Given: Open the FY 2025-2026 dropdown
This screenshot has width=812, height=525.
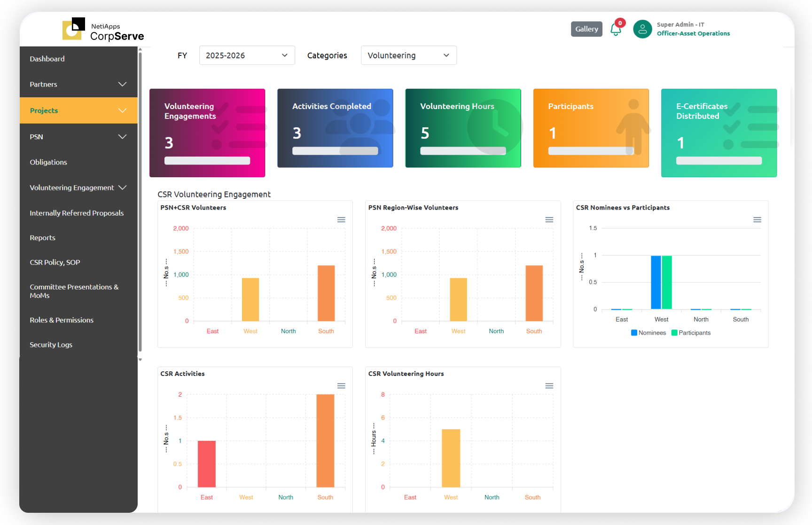Looking at the screenshot, I should click(247, 55).
